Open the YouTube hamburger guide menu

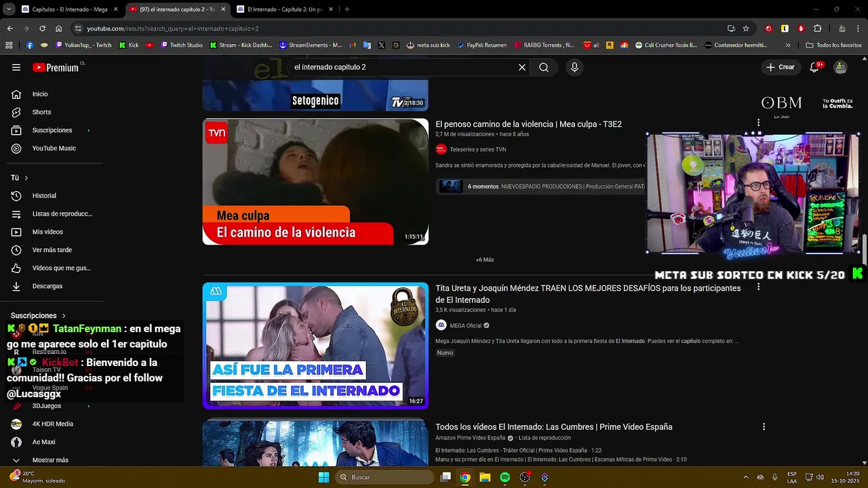point(16,67)
